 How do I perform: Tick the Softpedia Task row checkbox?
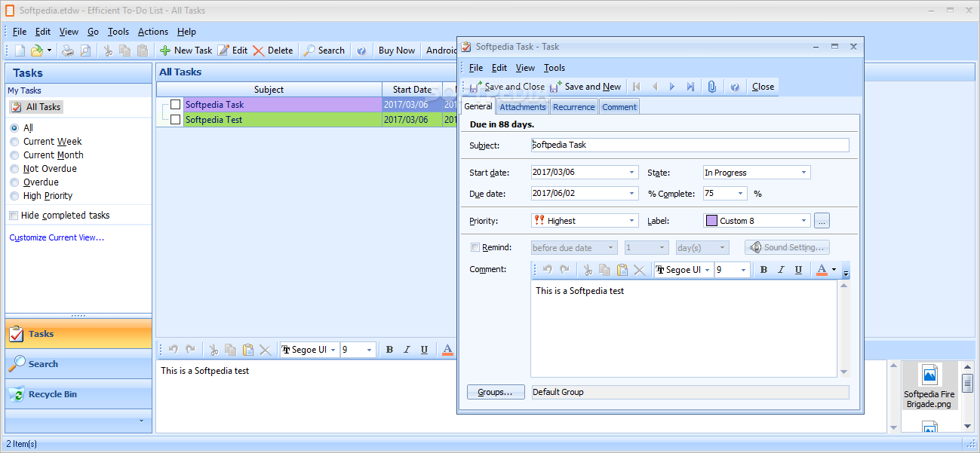point(176,105)
